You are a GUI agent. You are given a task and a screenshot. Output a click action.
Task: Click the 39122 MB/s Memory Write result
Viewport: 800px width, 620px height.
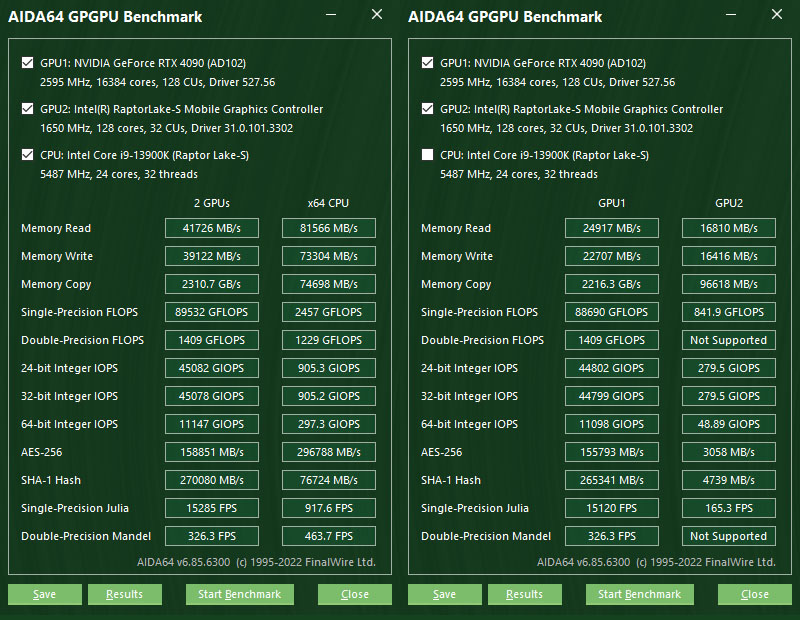point(212,256)
